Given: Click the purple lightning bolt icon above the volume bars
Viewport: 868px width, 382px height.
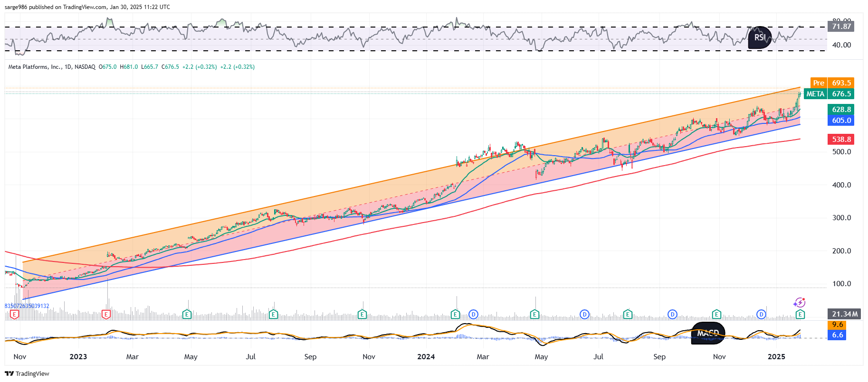Looking at the screenshot, I should [x=799, y=303].
